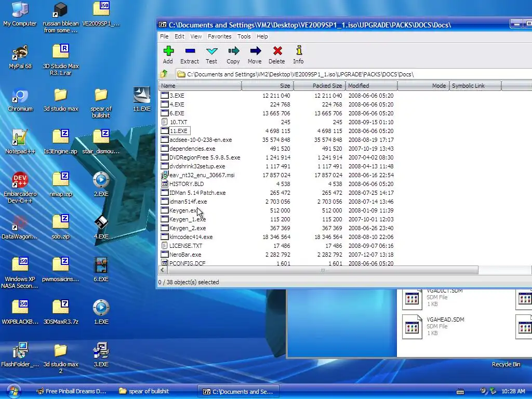Select 6.EXE desktop icon

pyautogui.click(x=101, y=270)
